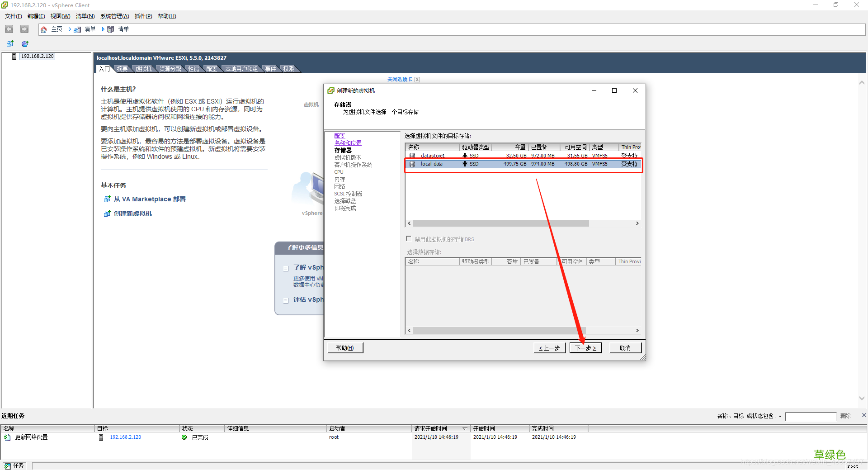This screenshot has height=470, width=868.
Task: Open the 编辑(E) menu
Action: (x=36, y=16)
